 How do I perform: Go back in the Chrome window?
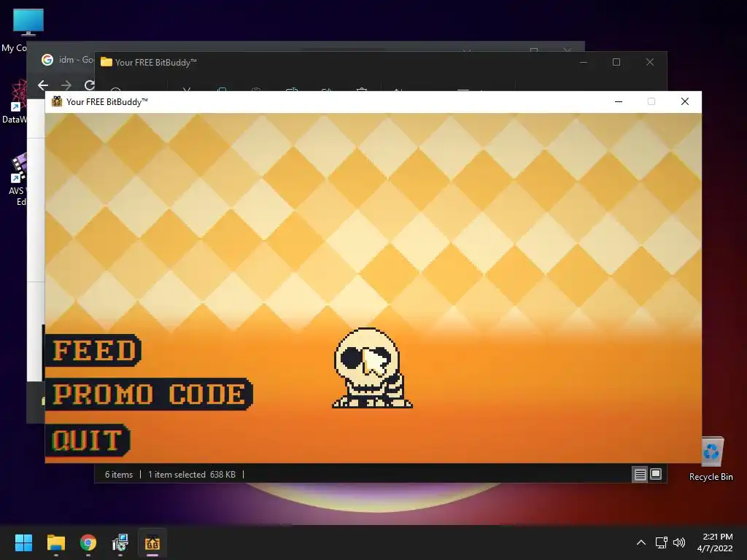(x=43, y=85)
